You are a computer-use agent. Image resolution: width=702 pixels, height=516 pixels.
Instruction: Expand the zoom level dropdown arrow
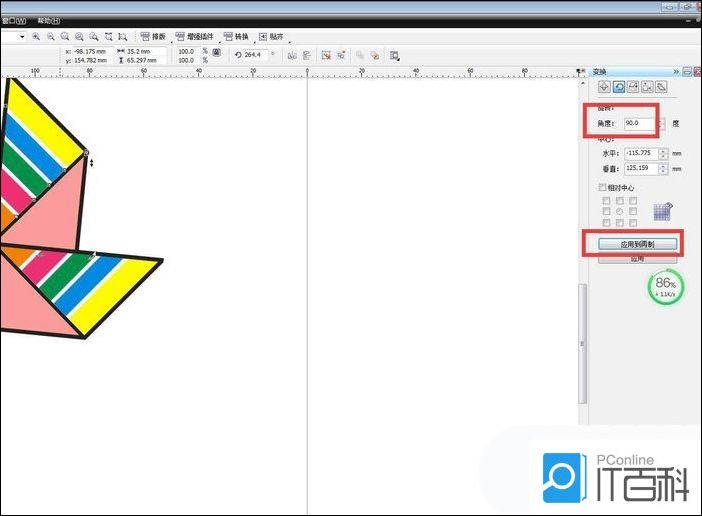[22, 37]
